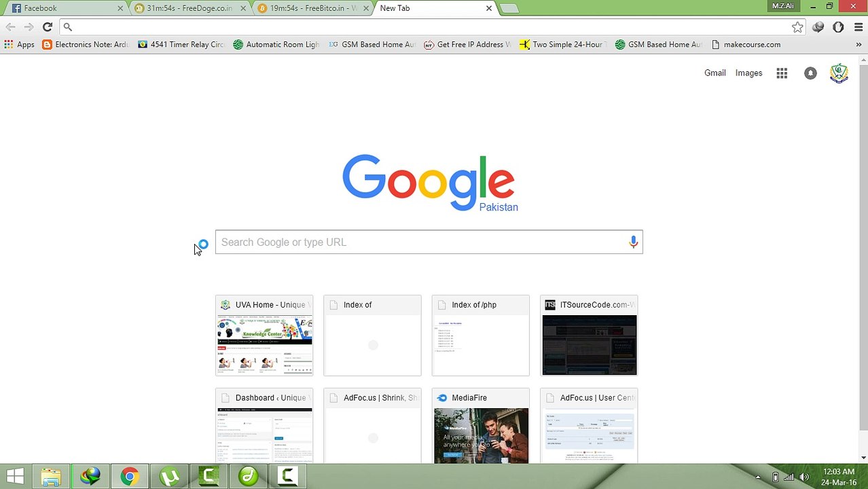868x489 pixels.
Task: Switch to the FreeDoge.co.in tab
Action: 189,8
